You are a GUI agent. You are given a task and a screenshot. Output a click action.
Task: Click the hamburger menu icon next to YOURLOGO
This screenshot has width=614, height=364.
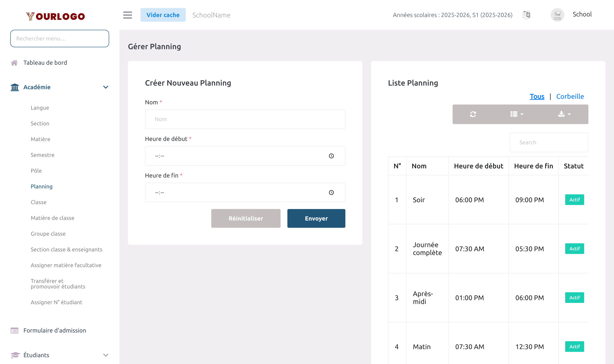coord(127,15)
